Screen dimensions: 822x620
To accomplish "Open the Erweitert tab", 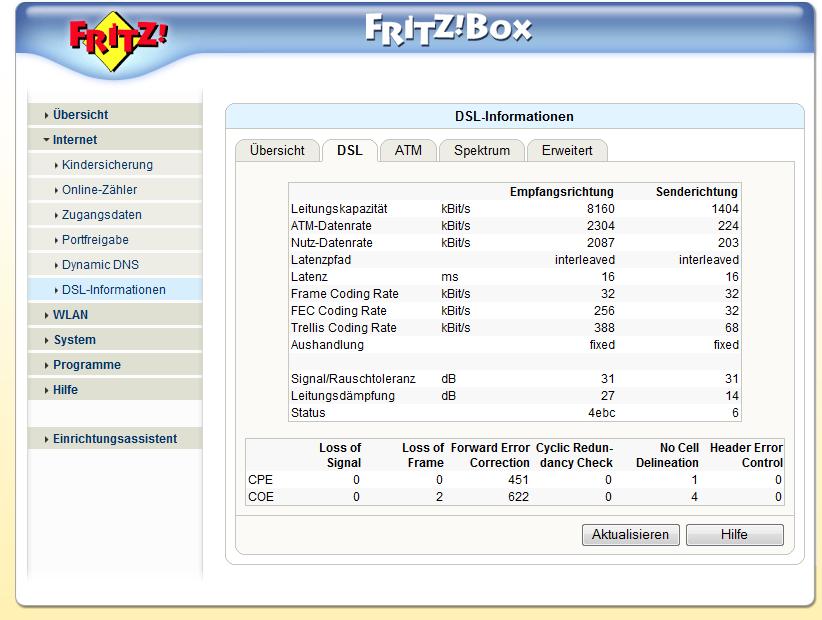I will click(x=567, y=150).
